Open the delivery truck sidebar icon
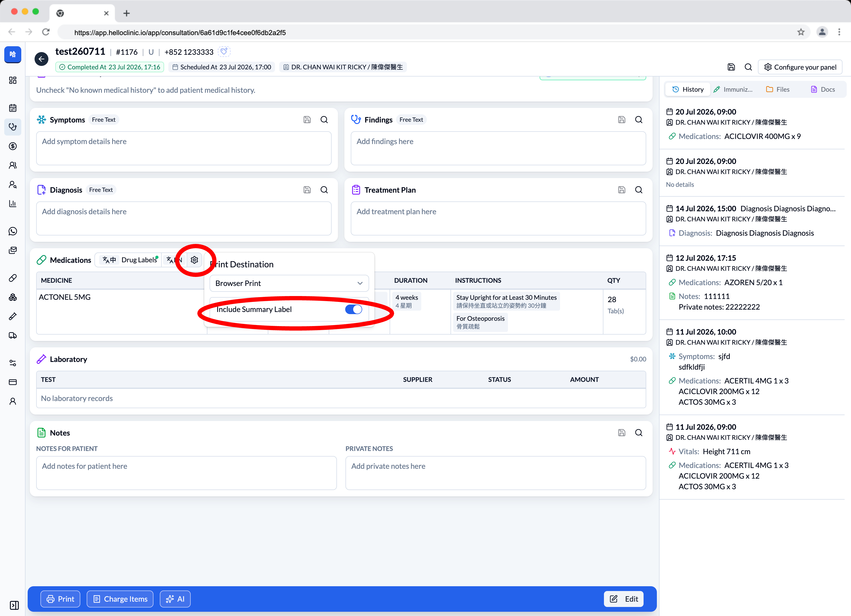 point(13,336)
